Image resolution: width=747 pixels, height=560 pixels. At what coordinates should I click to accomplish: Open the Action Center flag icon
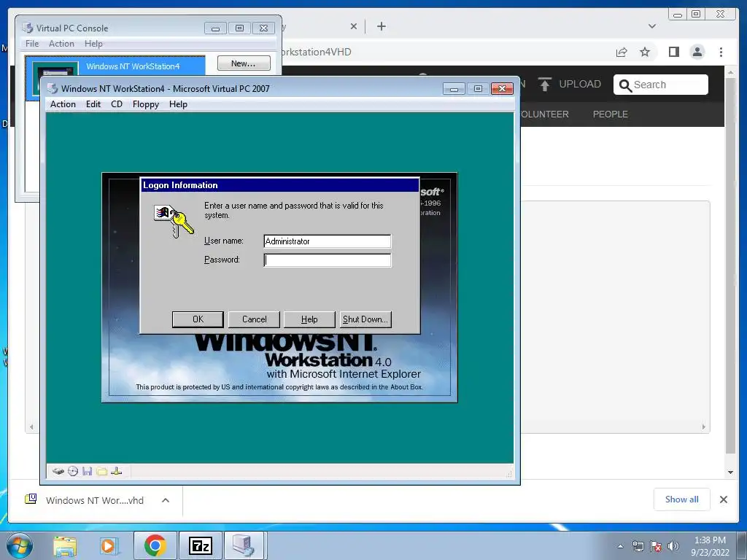coord(656,546)
